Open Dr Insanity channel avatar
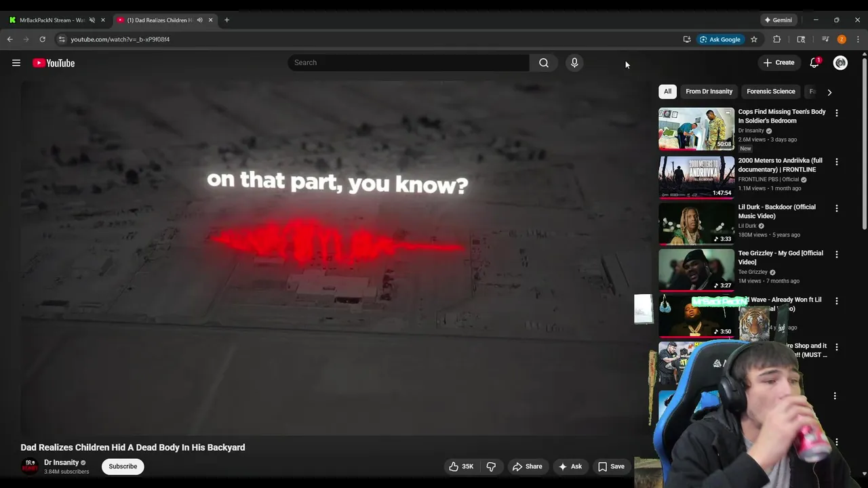The height and width of the screenshot is (488, 868). coord(30,466)
